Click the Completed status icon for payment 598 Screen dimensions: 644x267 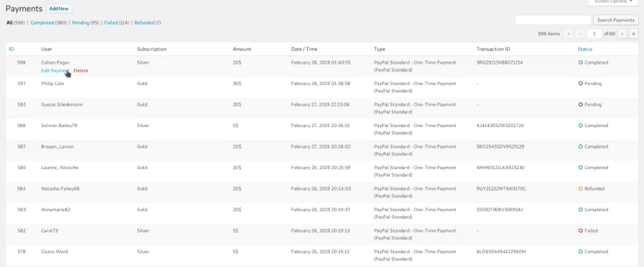[580, 62]
